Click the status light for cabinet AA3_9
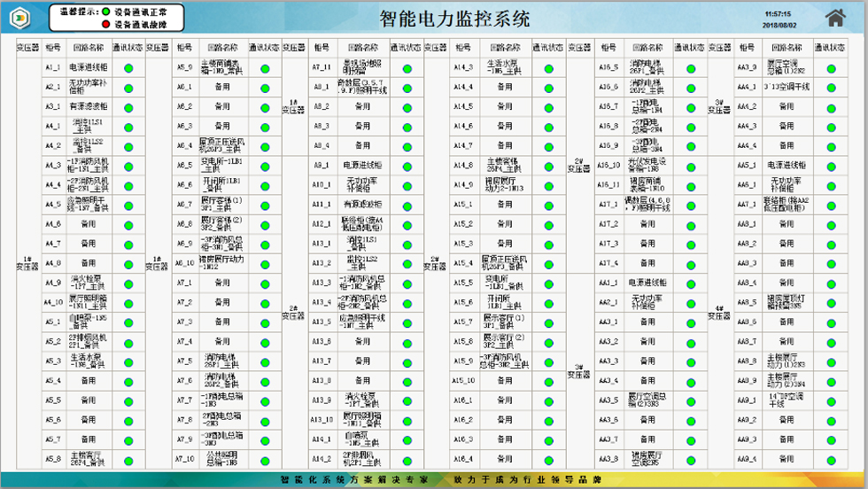 pos(832,67)
